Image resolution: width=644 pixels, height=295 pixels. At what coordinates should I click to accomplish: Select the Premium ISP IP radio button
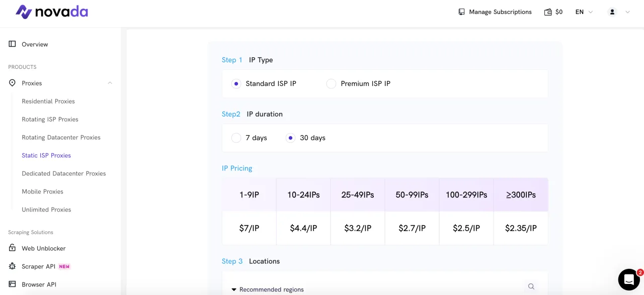(x=331, y=84)
